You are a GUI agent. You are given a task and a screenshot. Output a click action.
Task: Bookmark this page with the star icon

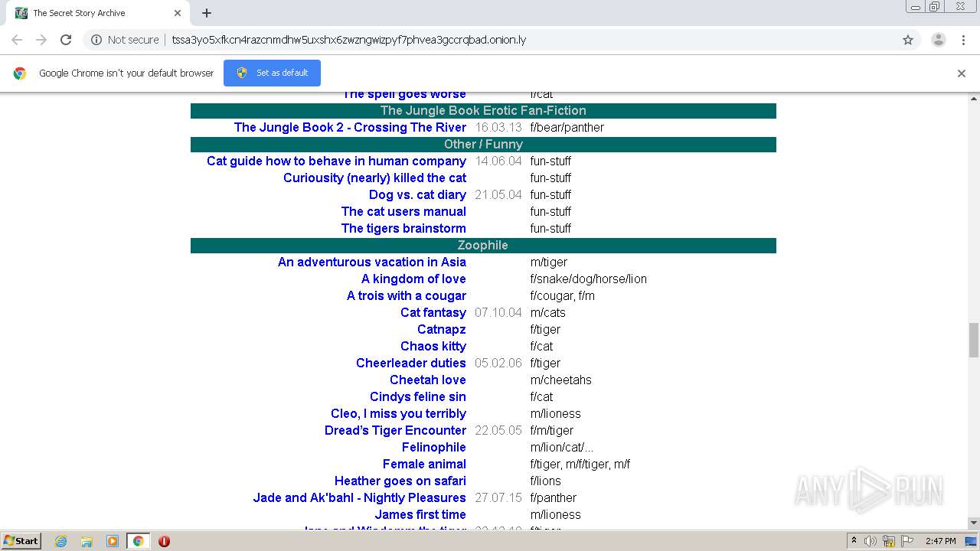coord(908,40)
